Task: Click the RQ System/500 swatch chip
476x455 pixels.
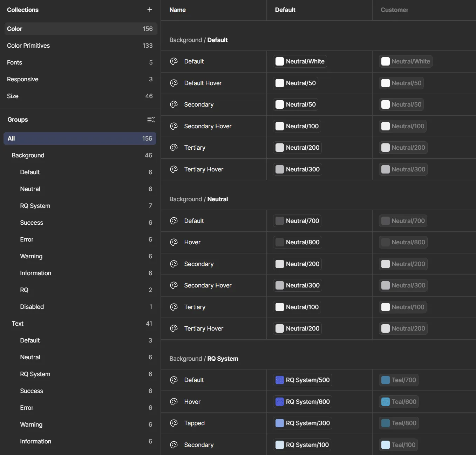Action: click(x=302, y=380)
